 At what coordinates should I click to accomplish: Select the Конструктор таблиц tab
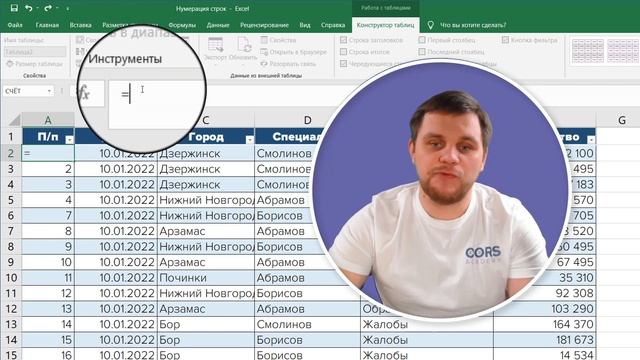pos(385,25)
